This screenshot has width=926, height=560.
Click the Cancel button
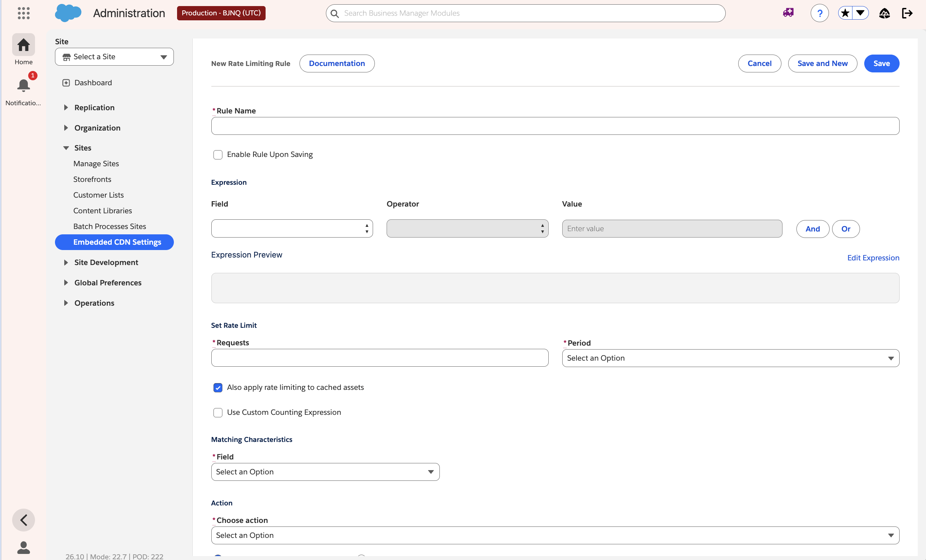click(760, 63)
